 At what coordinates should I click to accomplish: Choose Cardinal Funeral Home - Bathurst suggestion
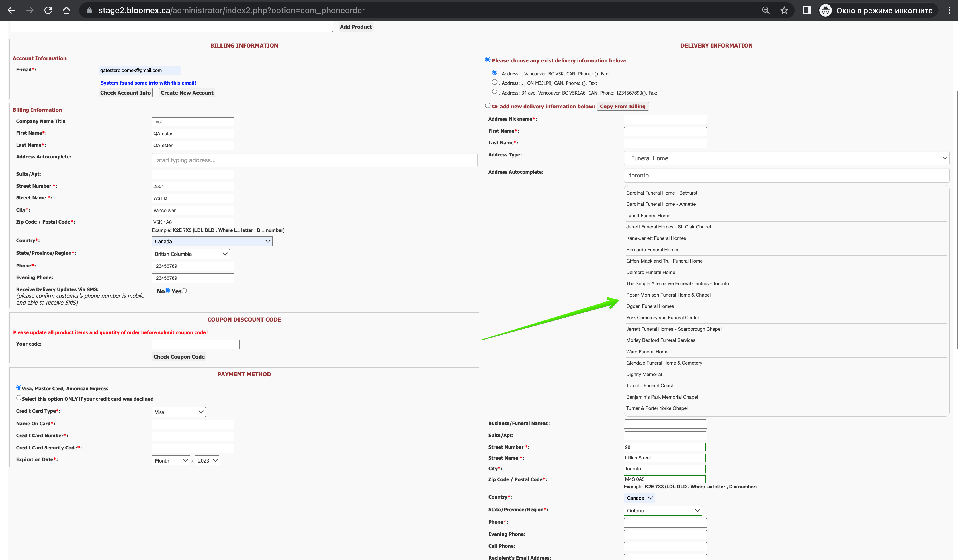(x=787, y=193)
